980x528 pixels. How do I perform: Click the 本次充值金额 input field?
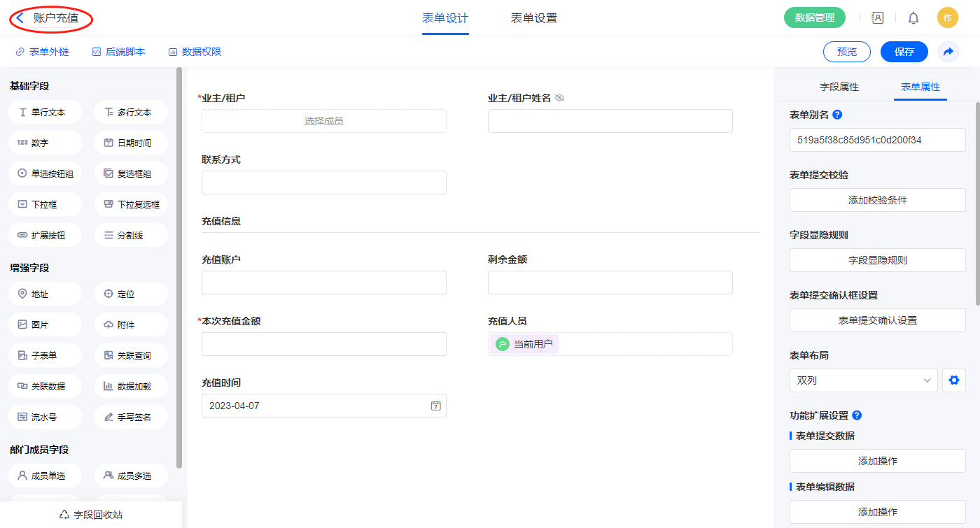(323, 344)
